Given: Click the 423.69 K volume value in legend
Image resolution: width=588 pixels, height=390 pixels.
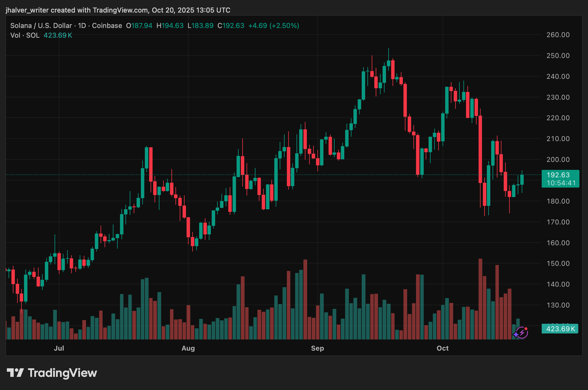Looking at the screenshot, I should 58,35.
